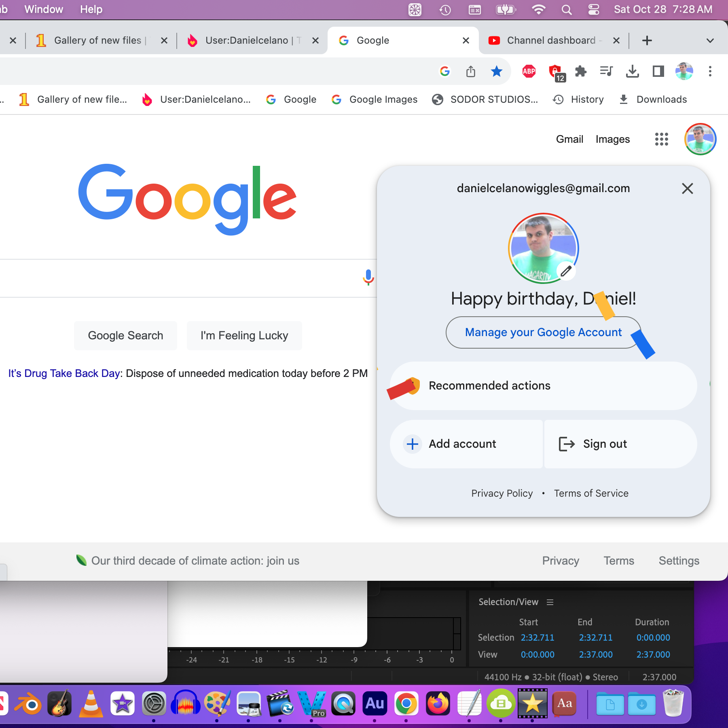Screen dimensions: 728x728
Task: Edit profile picture pencil icon
Action: coord(566,271)
